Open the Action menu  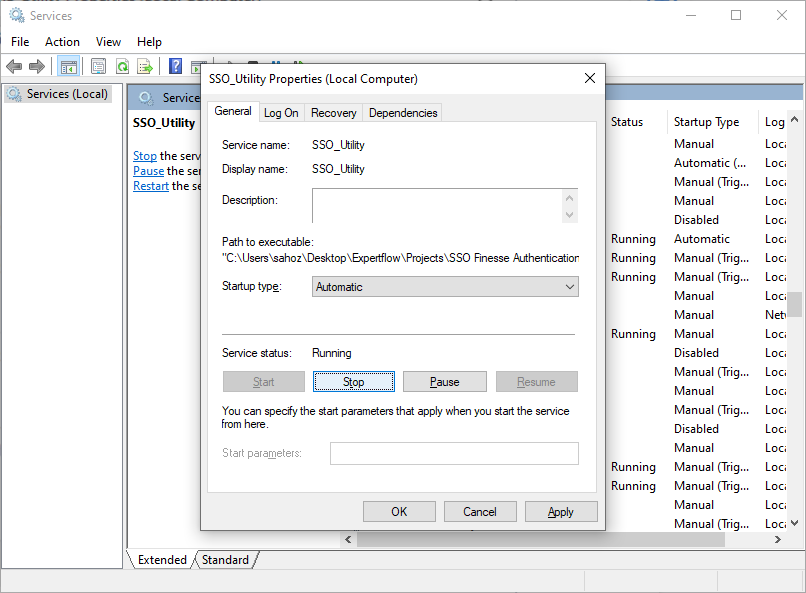pos(62,42)
